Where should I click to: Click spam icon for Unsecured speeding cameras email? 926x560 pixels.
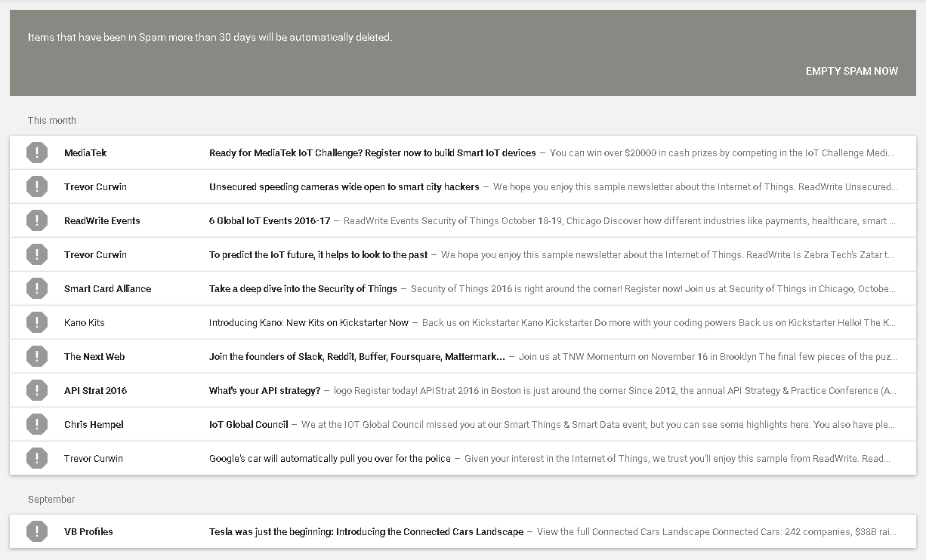click(36, 186)
